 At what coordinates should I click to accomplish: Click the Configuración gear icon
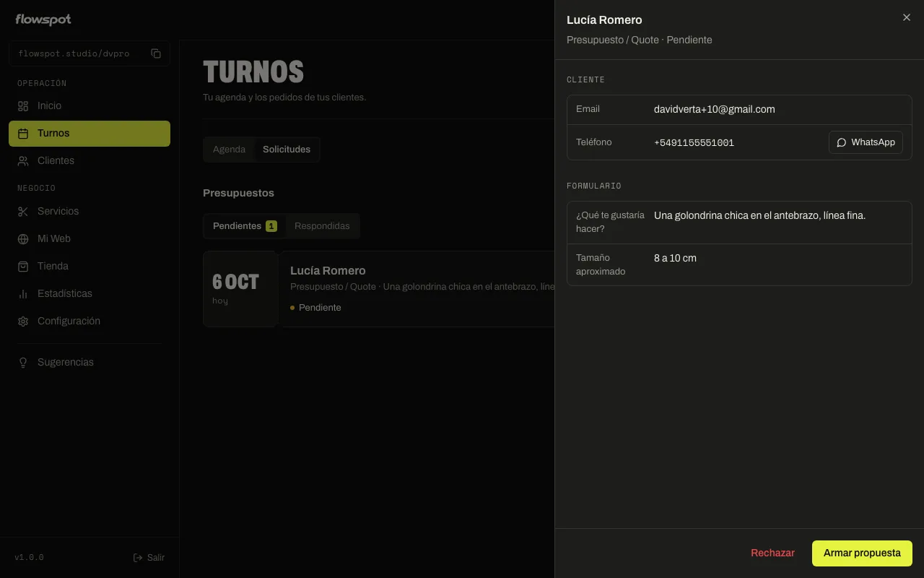pyautogui.click(x=23, y=321)
